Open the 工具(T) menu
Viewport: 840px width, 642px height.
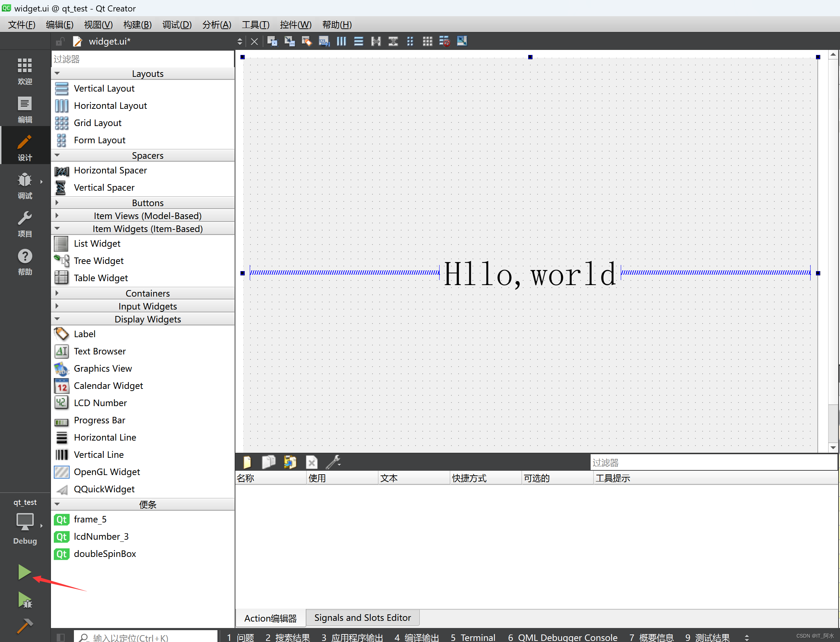[255, 24]
